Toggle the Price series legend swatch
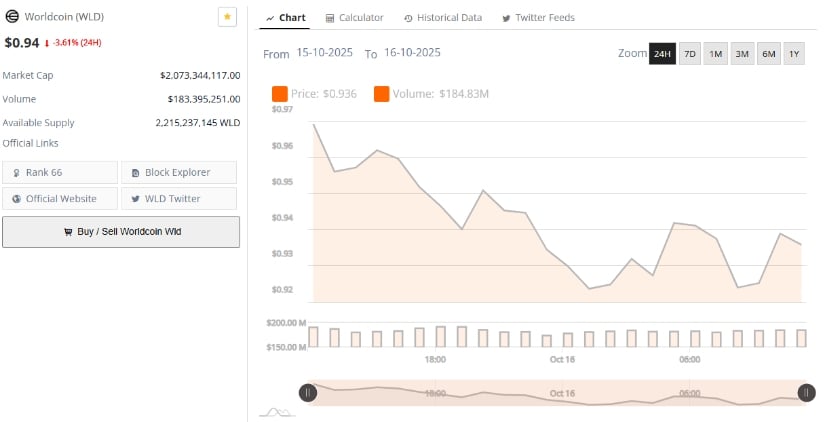This screenshot has height=422, width=825. 280,94
